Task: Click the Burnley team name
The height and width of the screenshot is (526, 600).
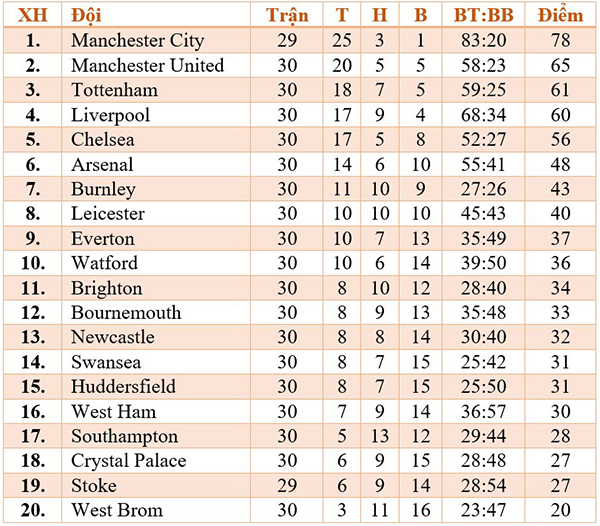Action: pyautogui.click(x=103, y=189)
